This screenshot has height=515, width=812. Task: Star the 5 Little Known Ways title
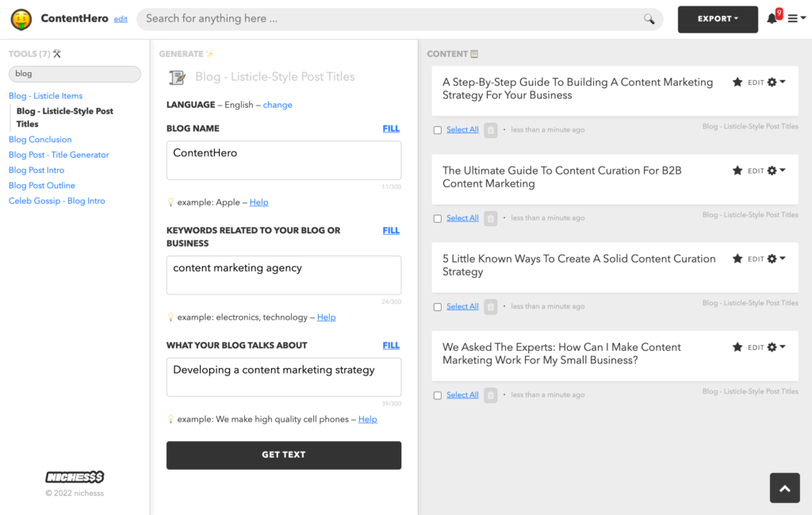pos(737,259)
